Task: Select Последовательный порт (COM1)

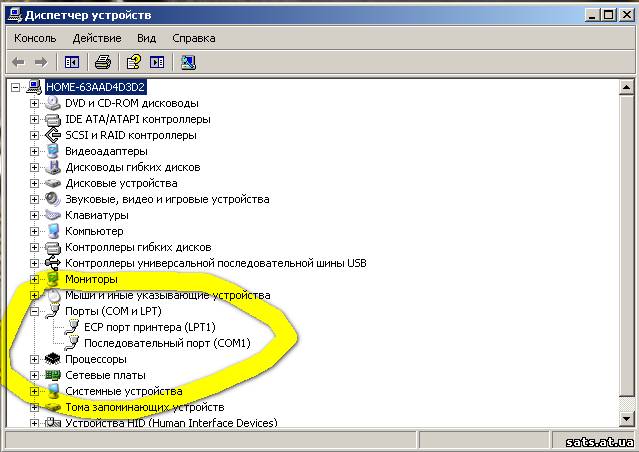Action: [x=167, y=343]
